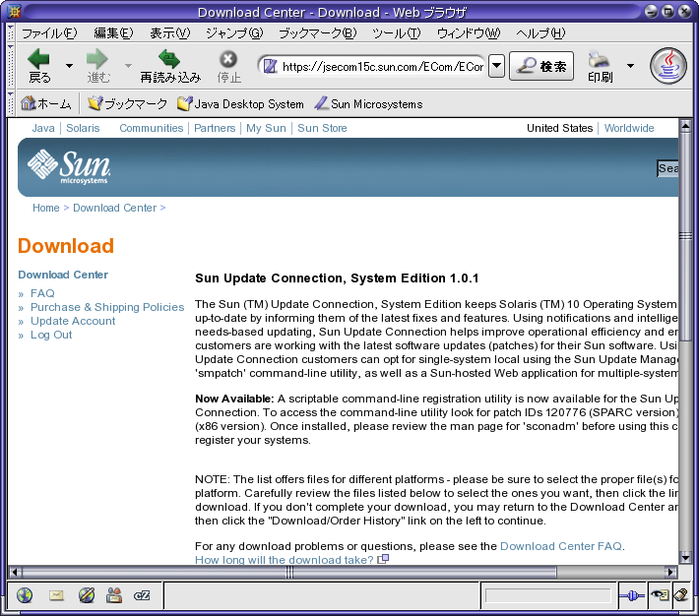Open the ファイル(F) menu
This screenshot has width=699, height=616.
[49, 33]
